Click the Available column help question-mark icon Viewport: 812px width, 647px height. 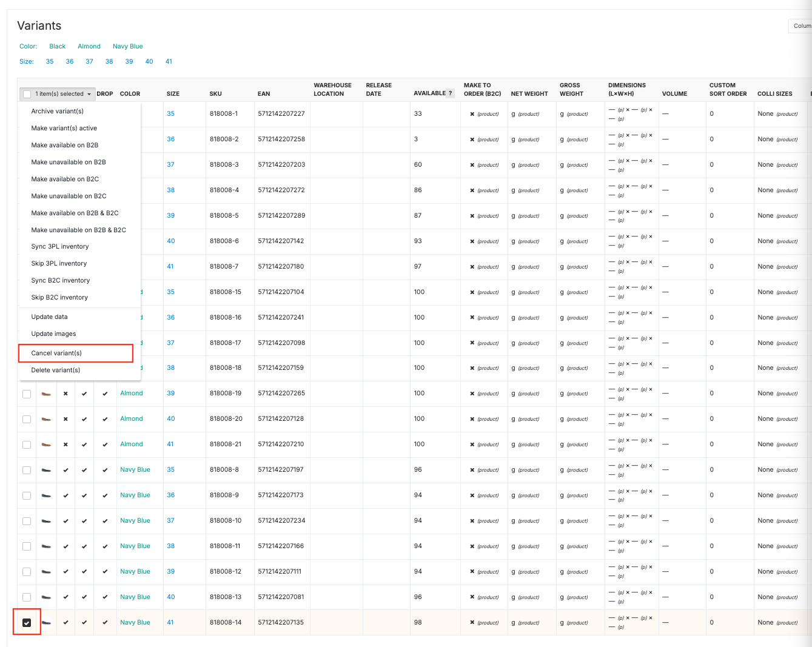click(451, 93)
